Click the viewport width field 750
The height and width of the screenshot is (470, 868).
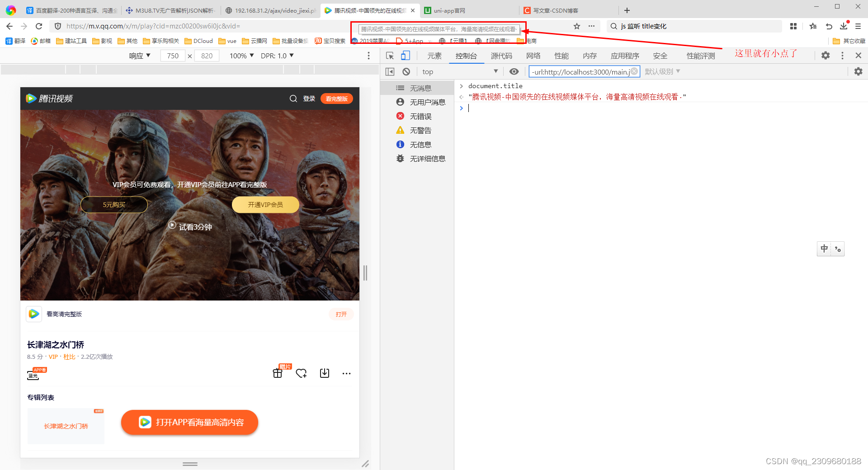tap(173, 56)
